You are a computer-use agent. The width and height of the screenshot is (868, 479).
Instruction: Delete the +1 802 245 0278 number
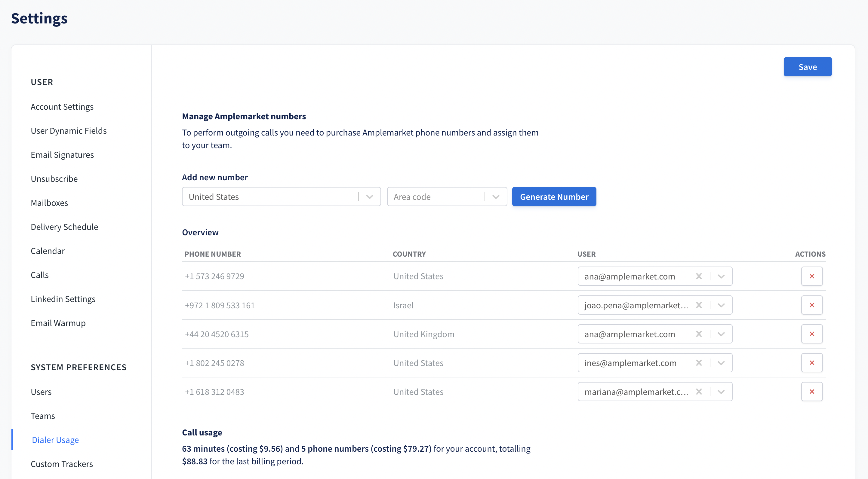click(811, 363)
